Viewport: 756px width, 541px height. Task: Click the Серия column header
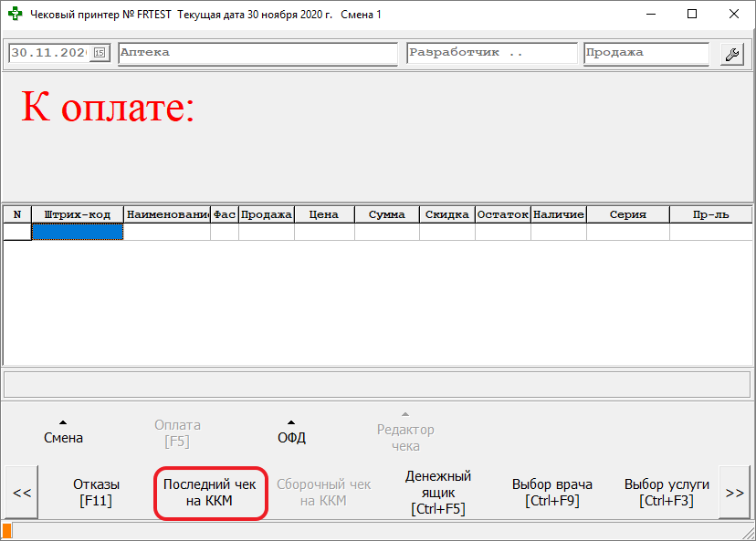[627, 214]
